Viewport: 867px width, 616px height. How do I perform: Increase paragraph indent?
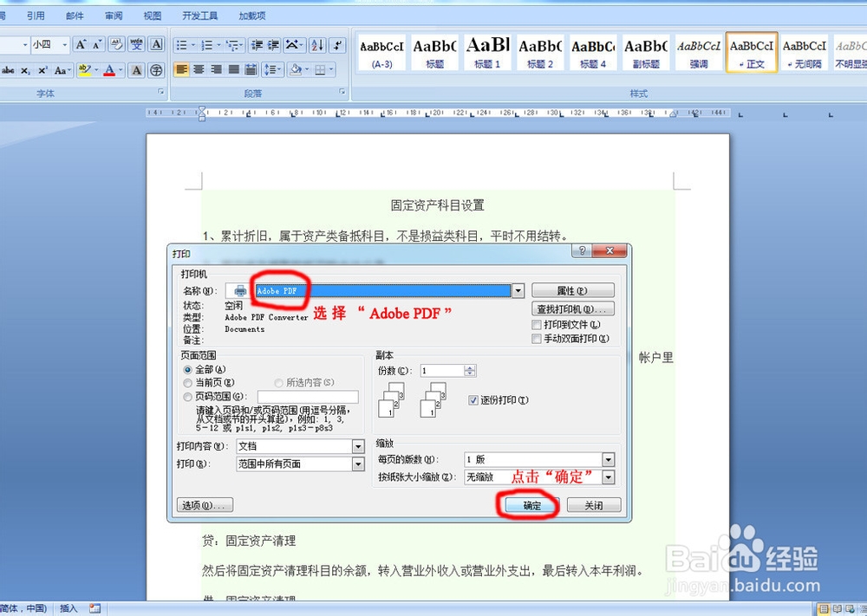(x=274, y=45)
